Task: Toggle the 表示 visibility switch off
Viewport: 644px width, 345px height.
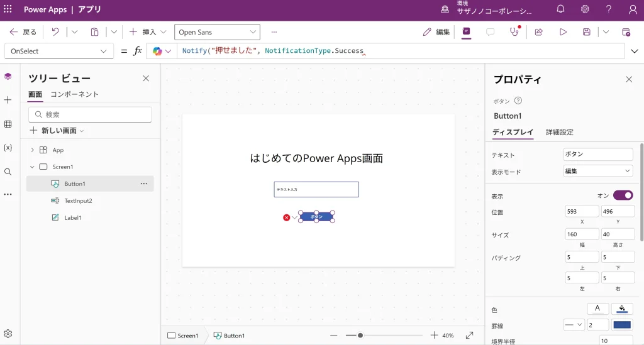Action: (x=623, y=195)
